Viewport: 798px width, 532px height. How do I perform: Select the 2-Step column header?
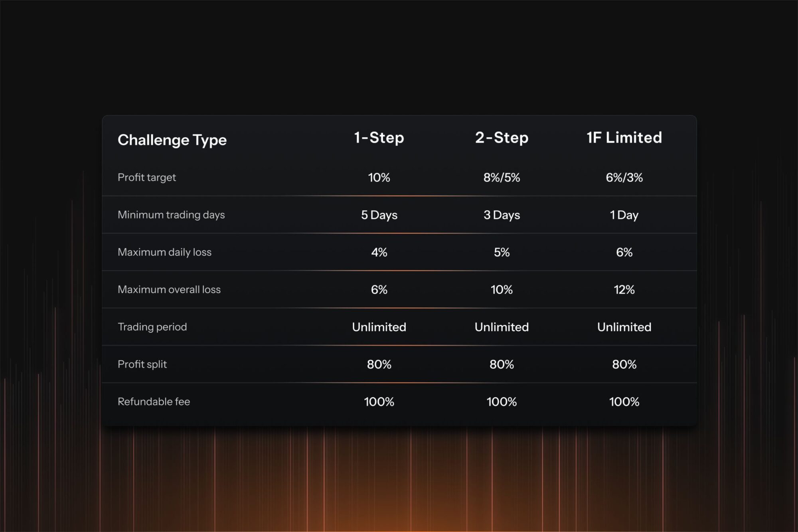pos(502,138)
